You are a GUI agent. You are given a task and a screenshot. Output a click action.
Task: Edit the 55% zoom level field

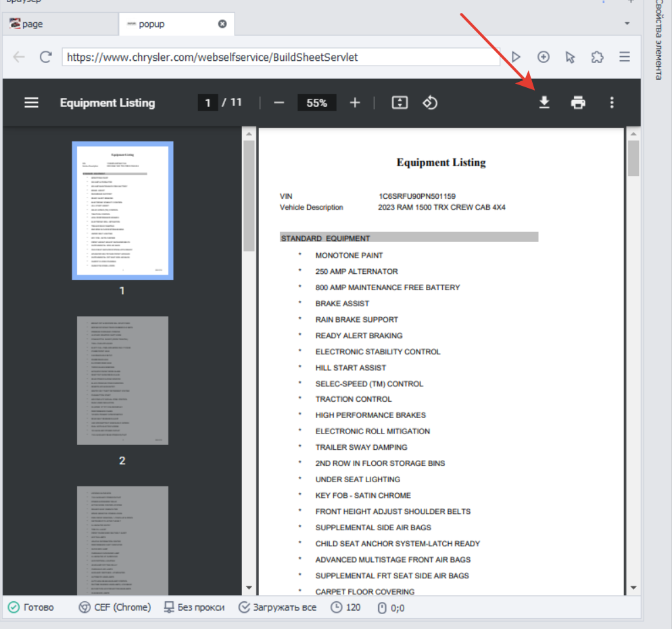pyautogui.click(x=316, y=103)
